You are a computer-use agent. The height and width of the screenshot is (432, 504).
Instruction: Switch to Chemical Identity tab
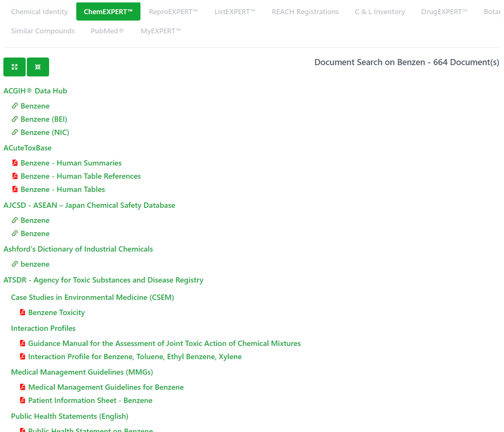coord(39,11)
